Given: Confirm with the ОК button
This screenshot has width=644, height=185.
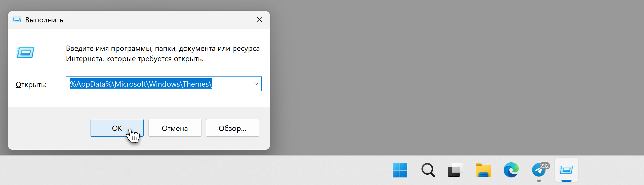Looking at the screenshot, I should click(x=117, y=128).
